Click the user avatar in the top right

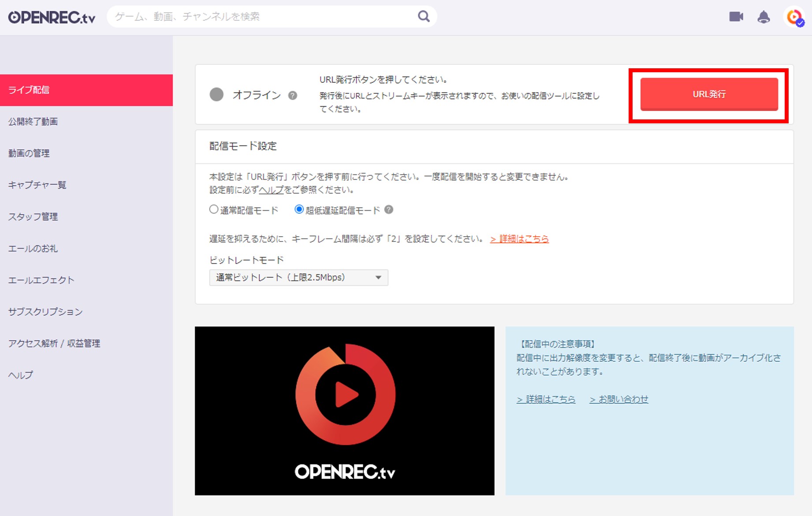[794, 17]
